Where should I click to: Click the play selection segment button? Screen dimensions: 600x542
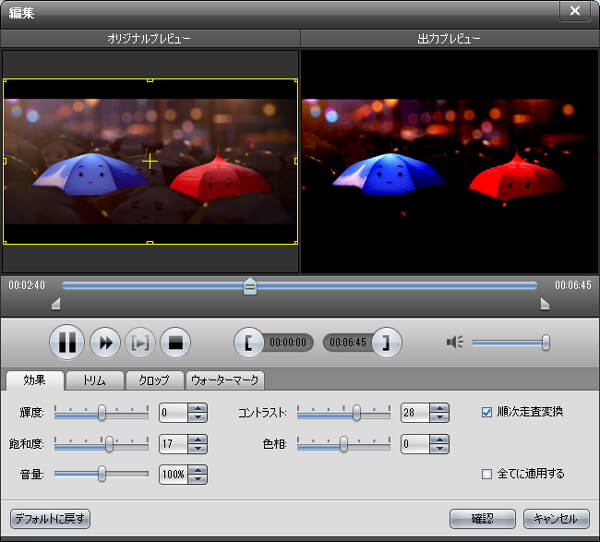[140, 343]
